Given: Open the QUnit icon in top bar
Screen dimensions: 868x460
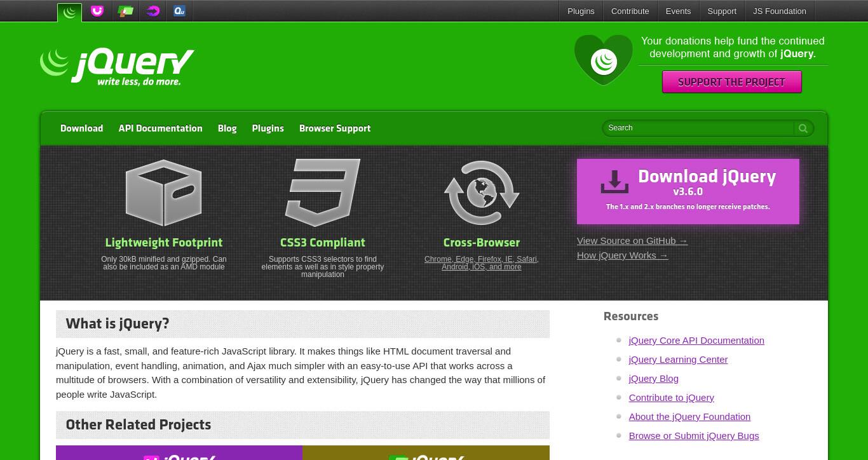Looking at the screenshot, I should [180, 11].
